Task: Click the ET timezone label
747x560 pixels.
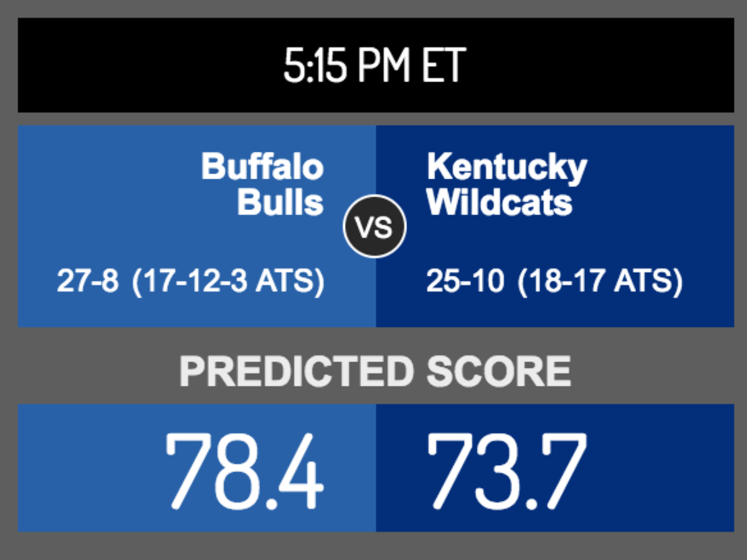Action: coord(443,65)
